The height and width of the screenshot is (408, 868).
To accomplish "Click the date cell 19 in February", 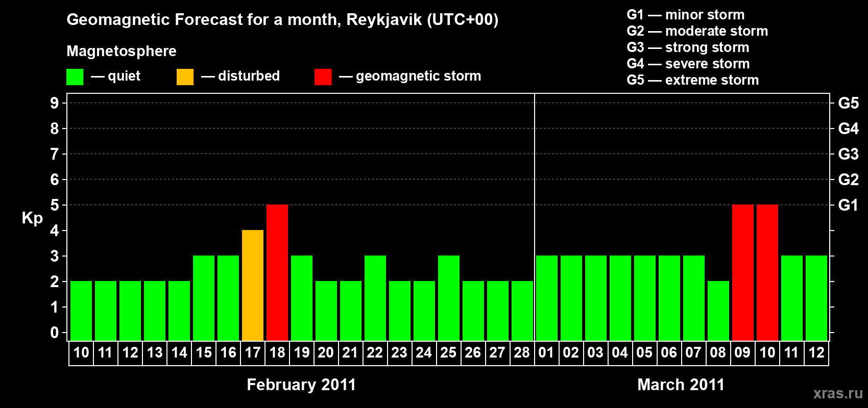I will coord(302,353).
